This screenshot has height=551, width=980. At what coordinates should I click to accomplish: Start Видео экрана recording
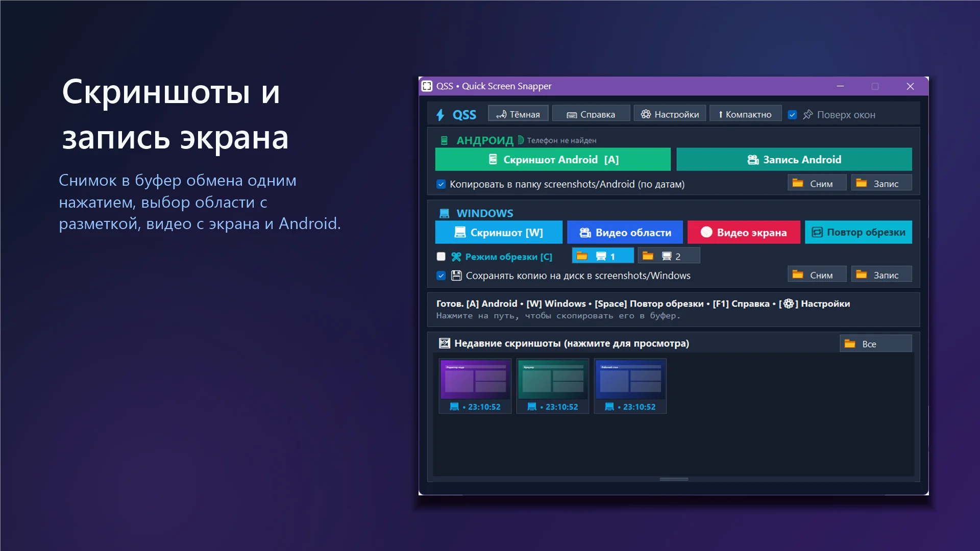click(x=744, y=232)
